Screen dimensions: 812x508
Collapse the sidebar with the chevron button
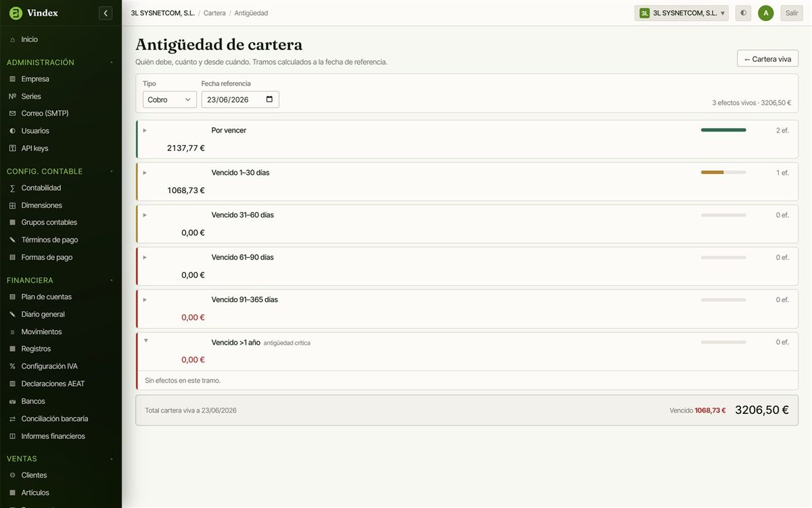[x=105, y=13]
